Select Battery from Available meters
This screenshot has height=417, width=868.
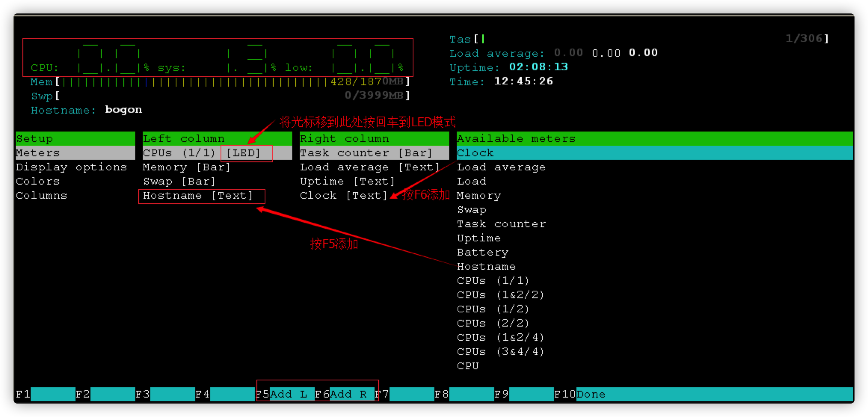[x=483, y=252]
